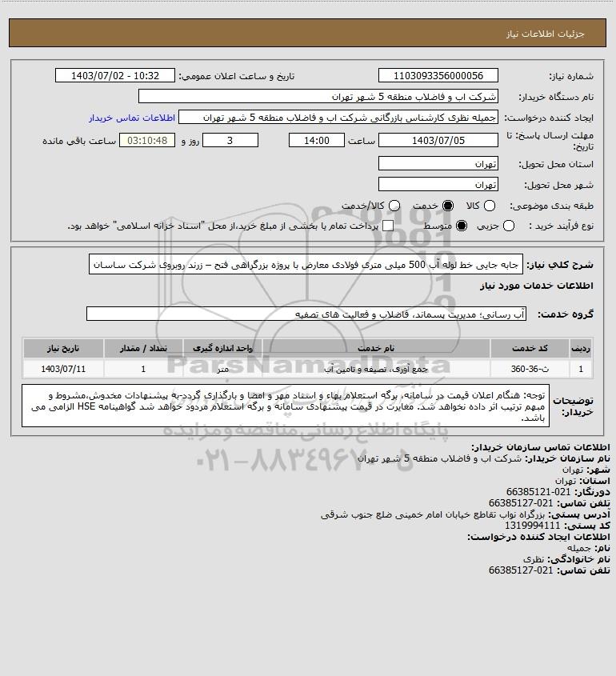Click the buyer notes text box
The image size is (616, 676).
click(286, 406)
